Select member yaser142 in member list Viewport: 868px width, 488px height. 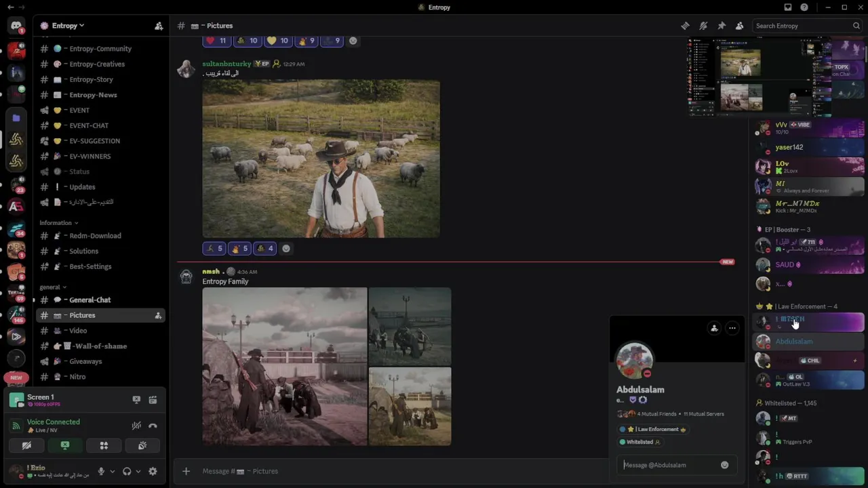(809, 147)
